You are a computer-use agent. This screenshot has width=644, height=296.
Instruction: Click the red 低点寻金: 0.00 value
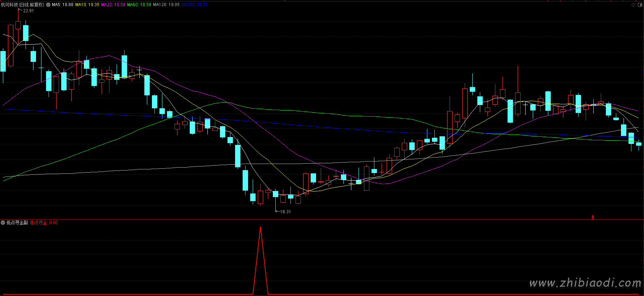click(44, 223)
